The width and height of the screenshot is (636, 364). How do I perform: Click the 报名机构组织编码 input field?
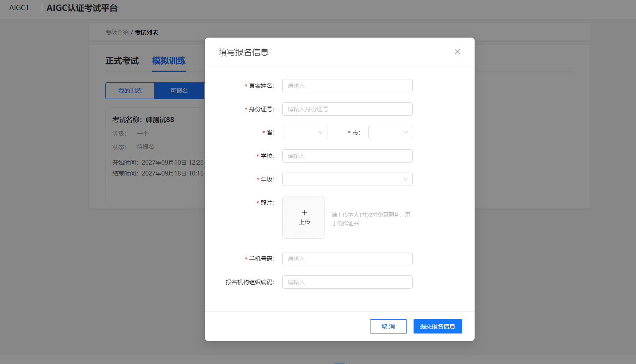tap(347, 282)
